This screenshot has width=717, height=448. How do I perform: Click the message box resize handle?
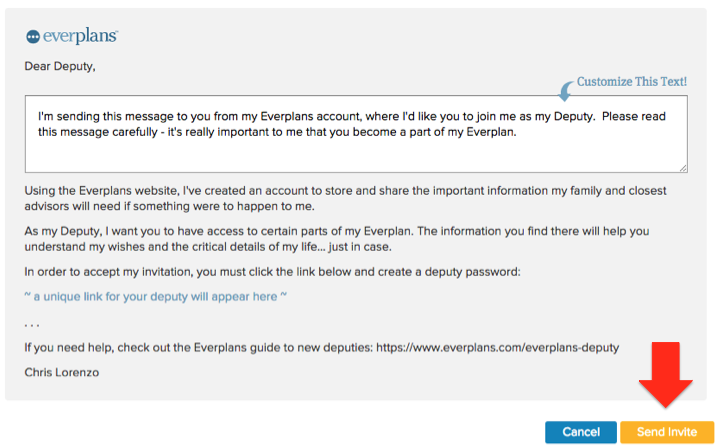click(682, 167)
